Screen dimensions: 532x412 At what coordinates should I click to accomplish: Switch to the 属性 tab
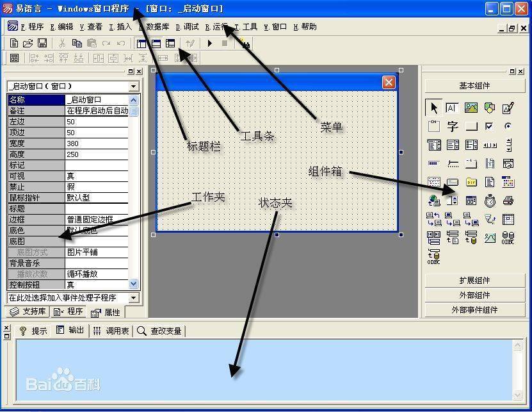tap(106, 312)
